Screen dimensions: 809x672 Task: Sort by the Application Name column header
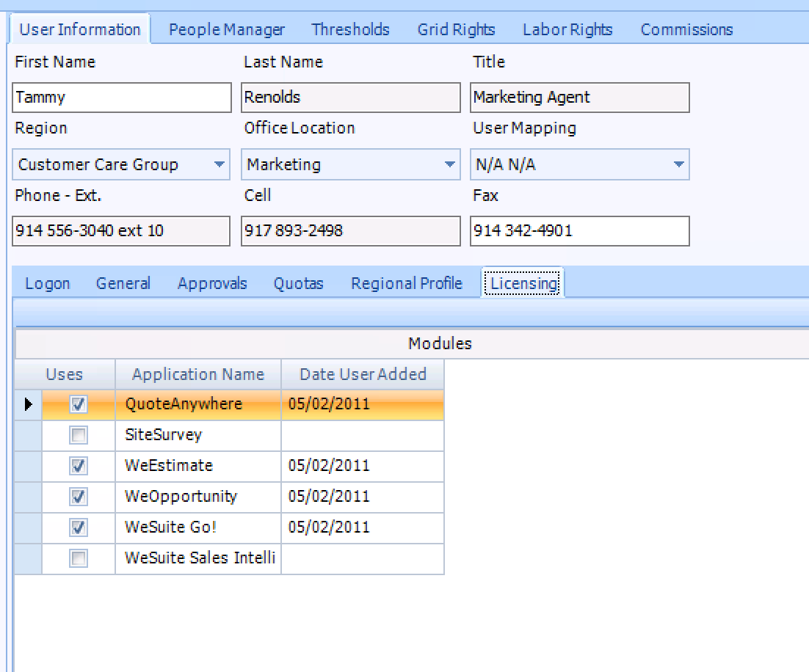point(198,374)
